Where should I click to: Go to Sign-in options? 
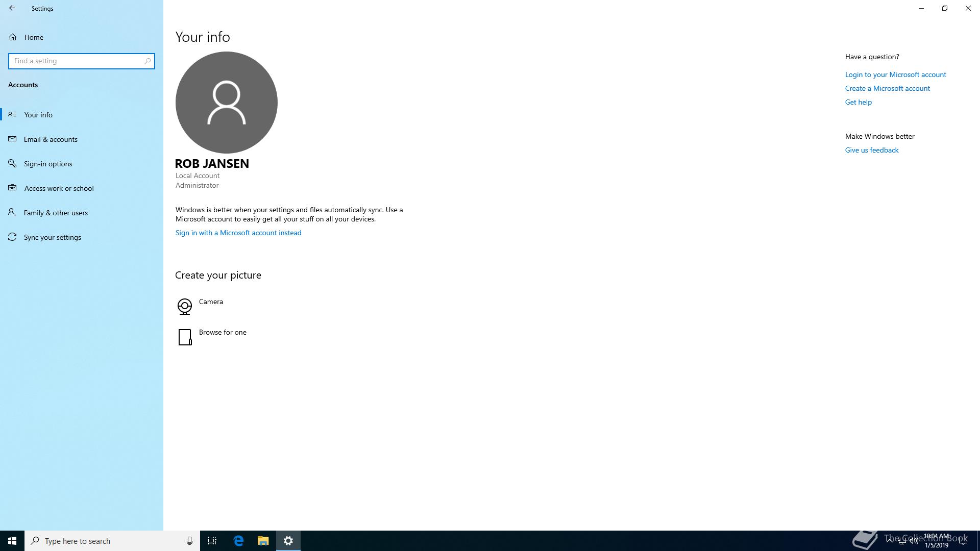click(x=48, y=164)
